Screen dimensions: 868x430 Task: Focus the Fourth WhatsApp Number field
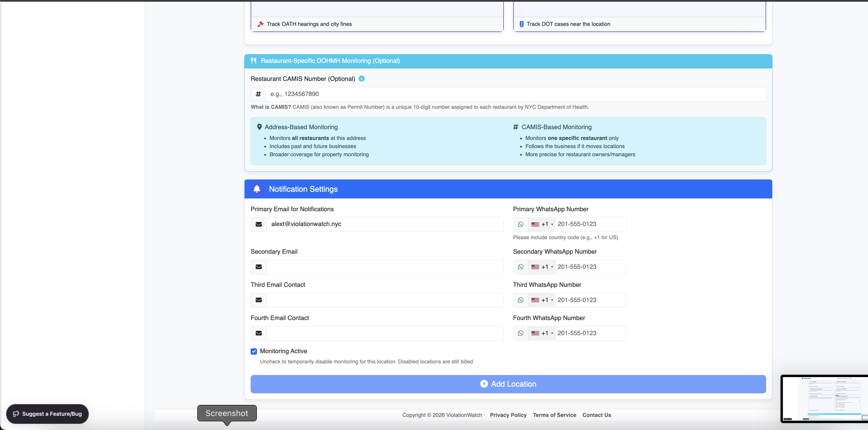tap(591, 333)
